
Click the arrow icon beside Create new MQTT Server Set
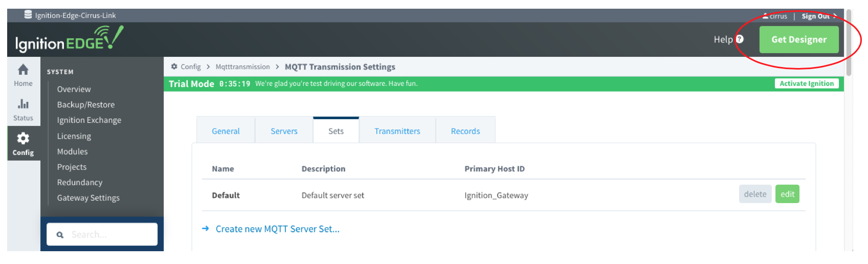(x=206, y=229)
